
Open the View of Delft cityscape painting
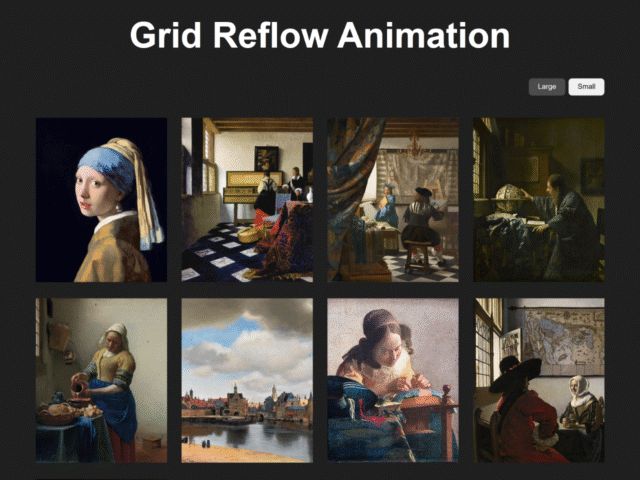coord(247,380)
